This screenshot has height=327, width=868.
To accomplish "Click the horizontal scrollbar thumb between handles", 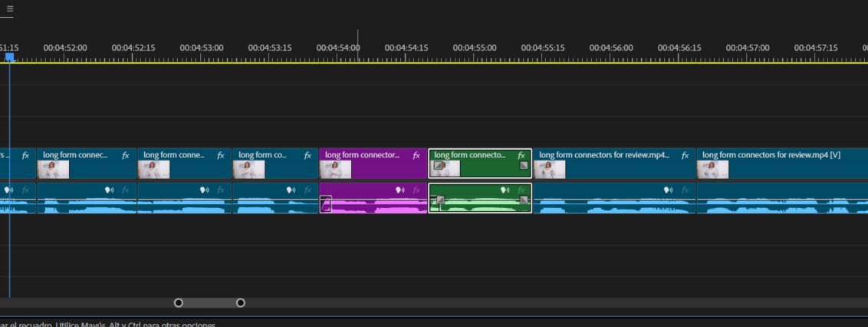I will [x=209, y=302].
